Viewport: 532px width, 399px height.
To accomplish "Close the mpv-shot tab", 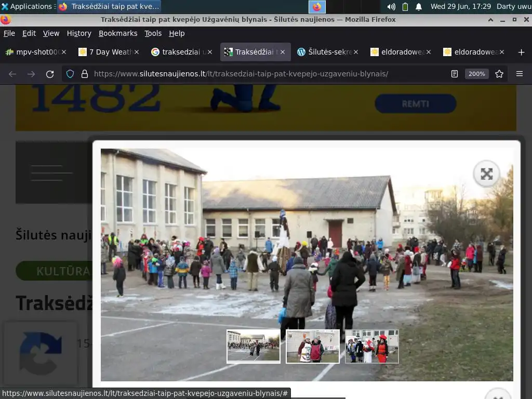I will pyautogui.click(x=64, y=52).
